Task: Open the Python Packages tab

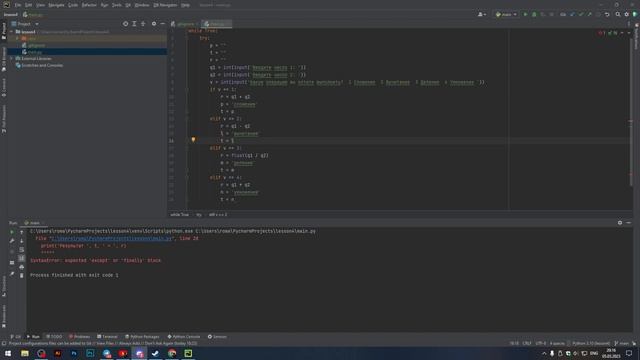Action: point(142,337)
